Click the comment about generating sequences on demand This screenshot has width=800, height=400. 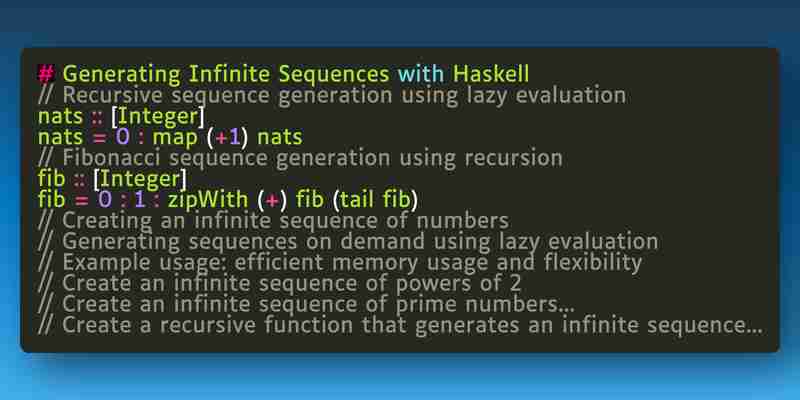tap(348, 241)
